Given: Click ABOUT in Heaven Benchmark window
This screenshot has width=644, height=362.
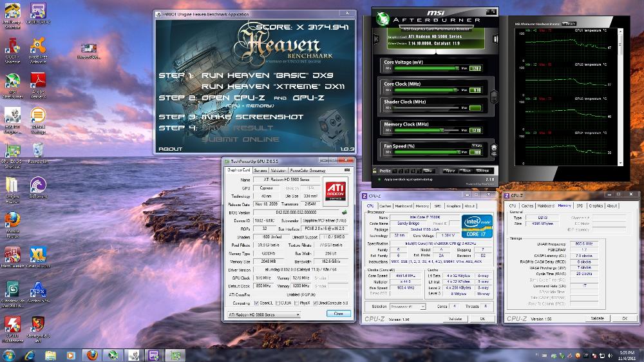Looking at the screenshot, I should tap(170, 149).
